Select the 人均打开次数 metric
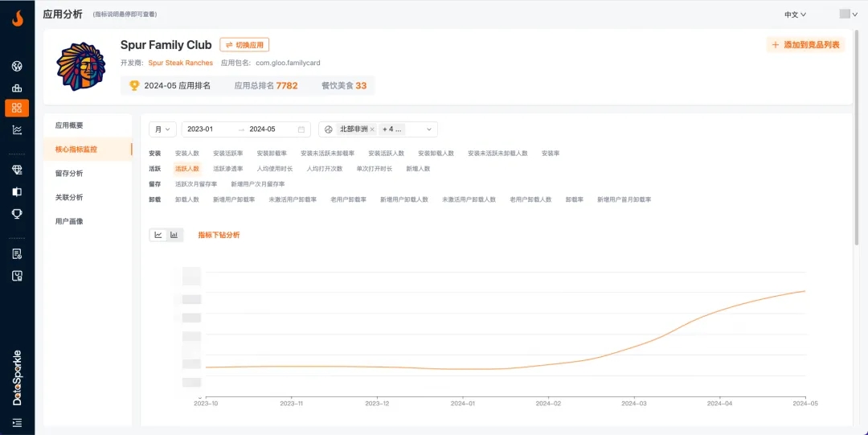Viewport: 868px width, 435px height. (325, 169)
